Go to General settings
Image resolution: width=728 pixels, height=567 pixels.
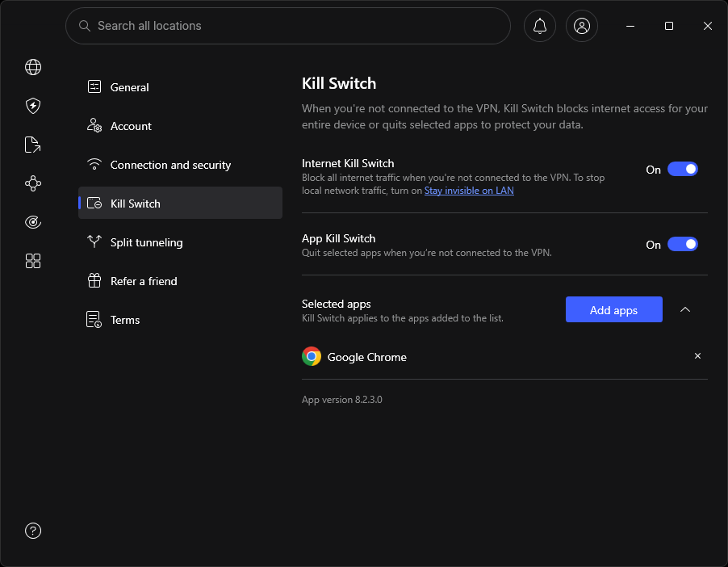[x=180, y=87]
